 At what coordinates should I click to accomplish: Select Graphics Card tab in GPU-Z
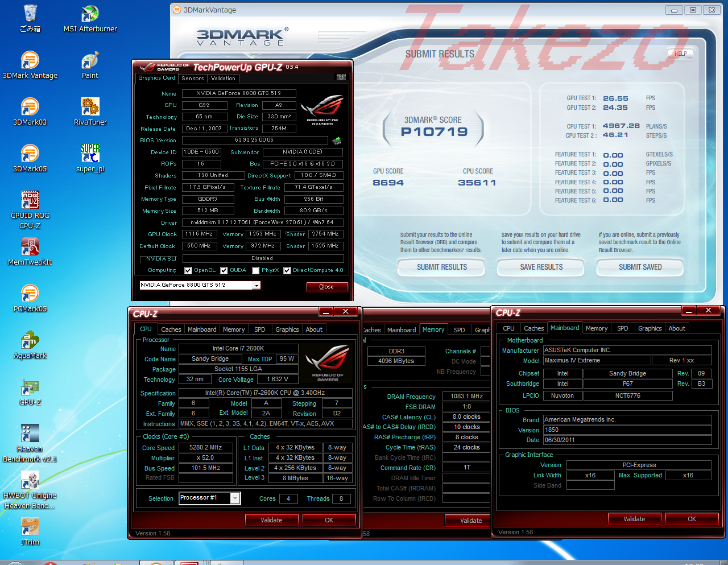[156, 78]
